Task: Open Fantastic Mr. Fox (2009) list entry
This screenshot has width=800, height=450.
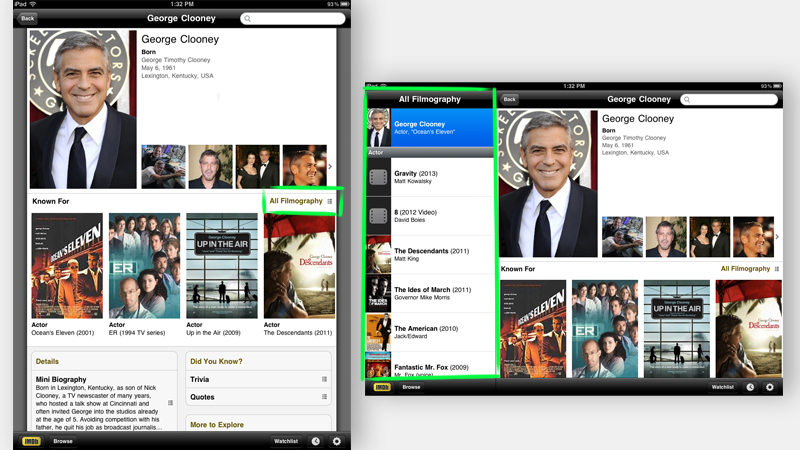Action: tap(430, 364)
